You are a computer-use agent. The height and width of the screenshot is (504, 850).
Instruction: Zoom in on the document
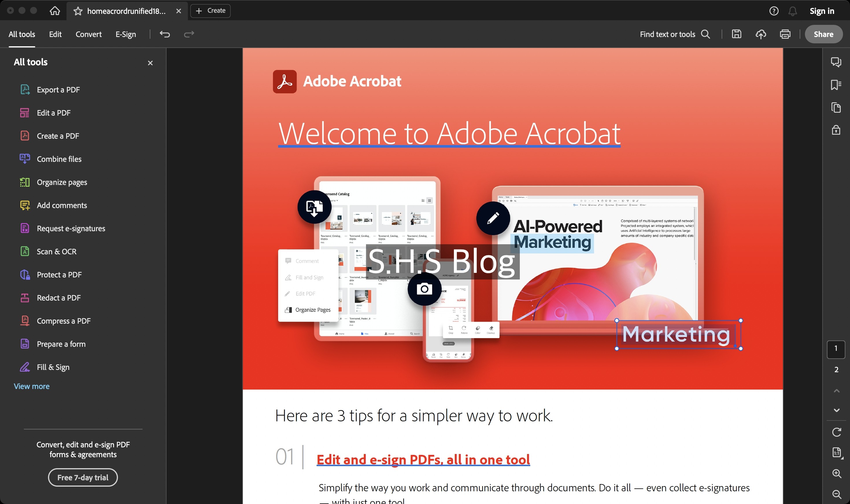(836, 473)
